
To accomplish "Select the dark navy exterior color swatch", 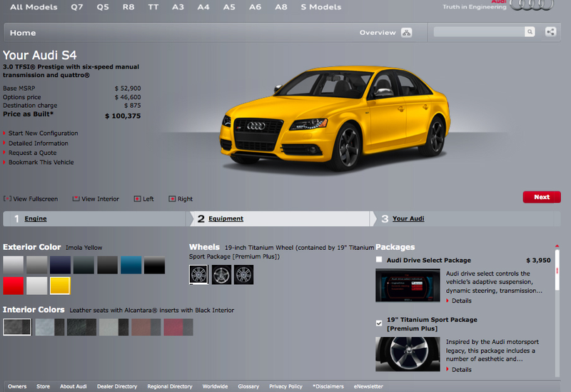I will click(x=61, y=265).
